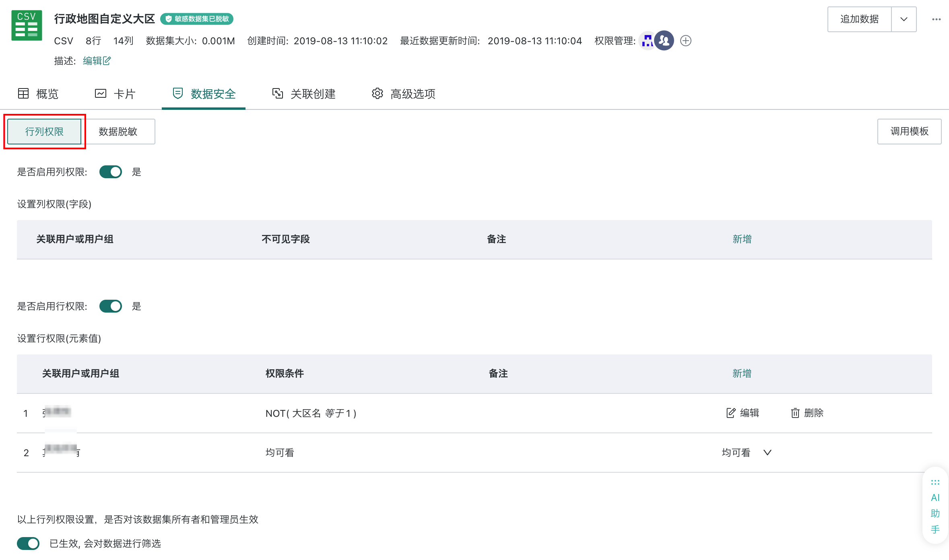This screenshot has width=949, height=560.
Task: Click 新增 in the row permissions table
Action: click(x=742, y=373)
